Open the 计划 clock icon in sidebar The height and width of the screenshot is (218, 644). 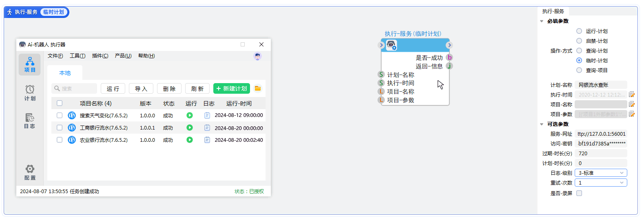[x=30, y=92]
